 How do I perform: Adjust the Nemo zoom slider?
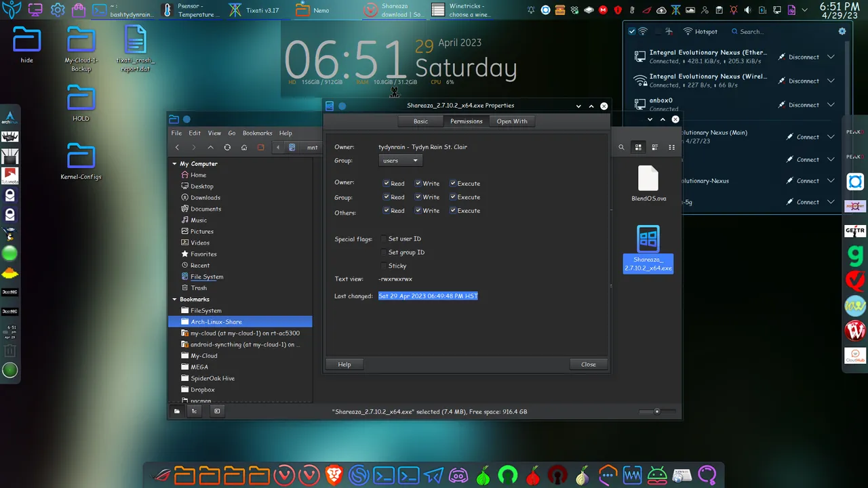pyautogui.click(x=656, y=411)
